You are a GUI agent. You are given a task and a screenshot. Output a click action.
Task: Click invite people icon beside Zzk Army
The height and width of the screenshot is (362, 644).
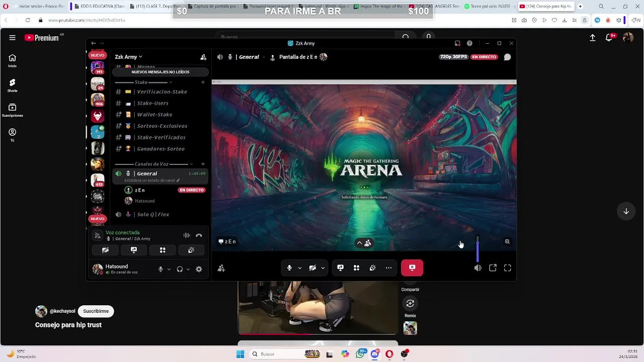(203, 57)
